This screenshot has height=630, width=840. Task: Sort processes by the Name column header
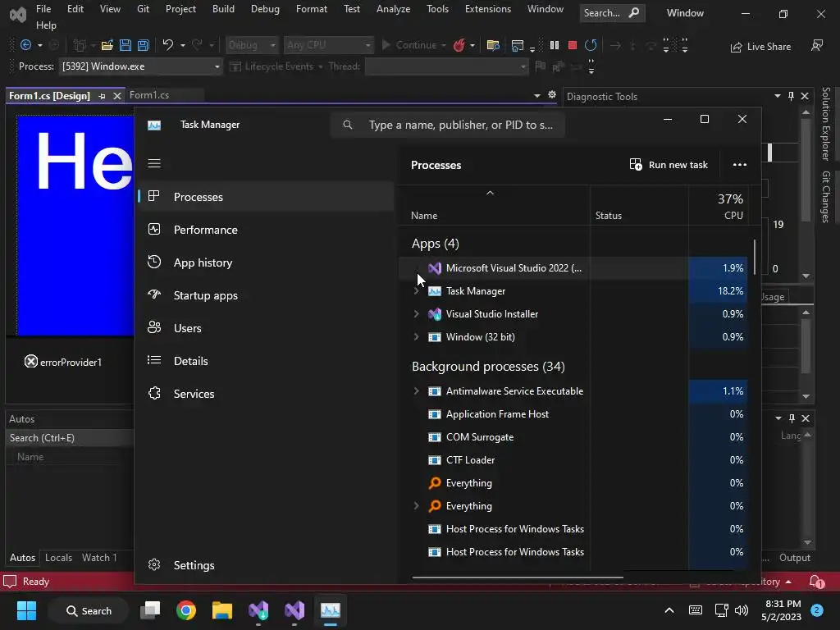pos(495,207)
